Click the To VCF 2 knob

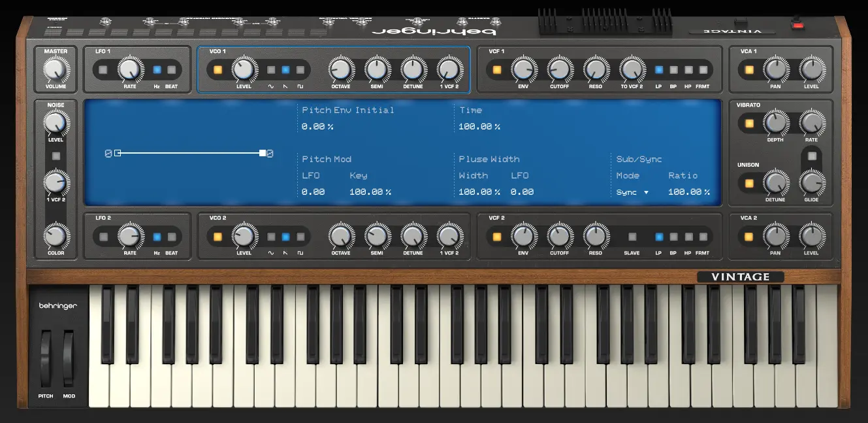pos(632,69)
